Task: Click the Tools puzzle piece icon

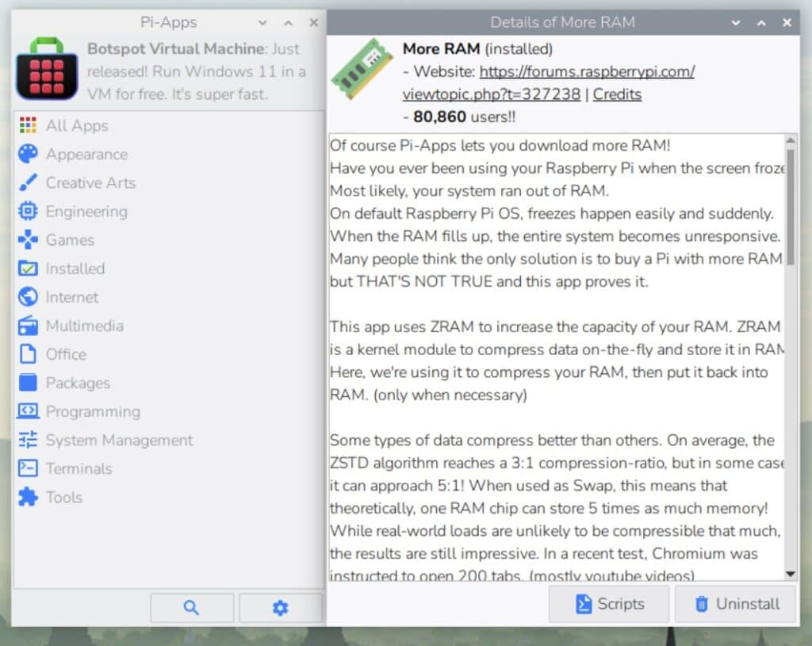Action: click(x=28, y=497)
